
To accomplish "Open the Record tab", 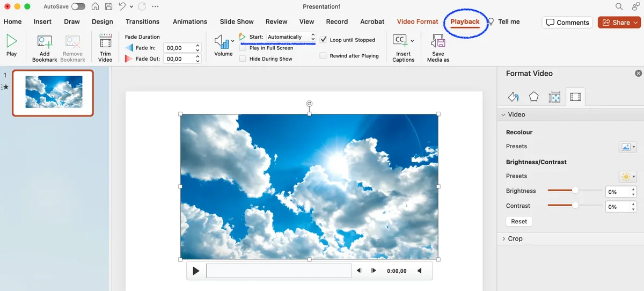I will 337,21.
